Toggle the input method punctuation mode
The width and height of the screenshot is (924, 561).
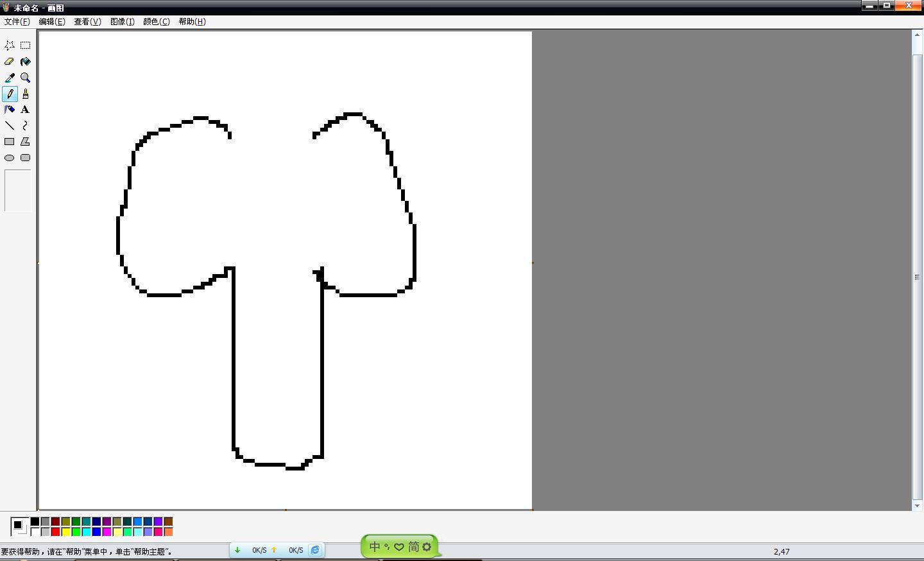point(387,548)
